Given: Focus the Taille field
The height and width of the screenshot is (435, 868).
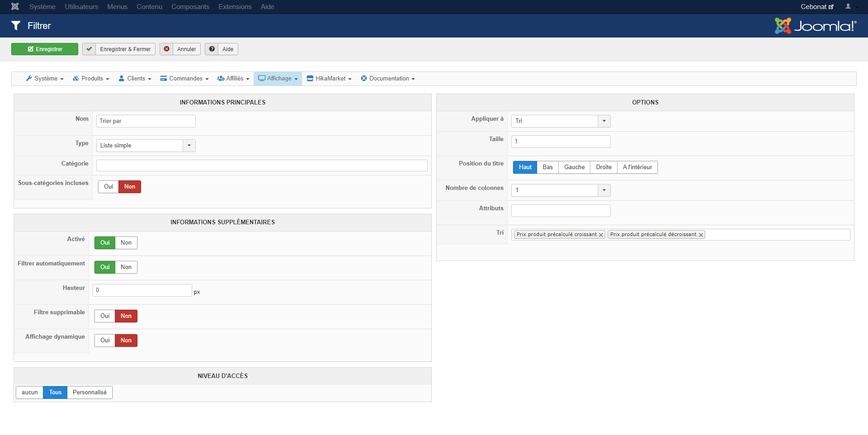Looking at the screenshot, I should coord(561,142).
